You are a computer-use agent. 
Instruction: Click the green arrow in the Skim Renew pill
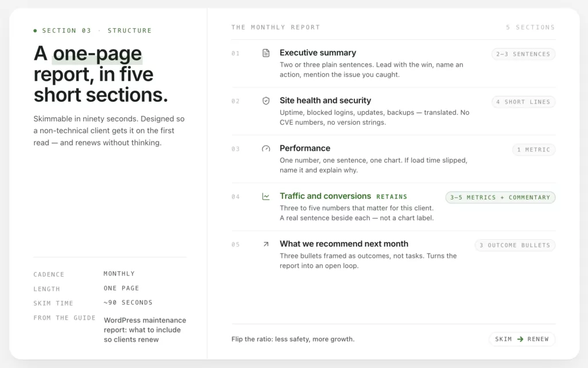point(520,339)
